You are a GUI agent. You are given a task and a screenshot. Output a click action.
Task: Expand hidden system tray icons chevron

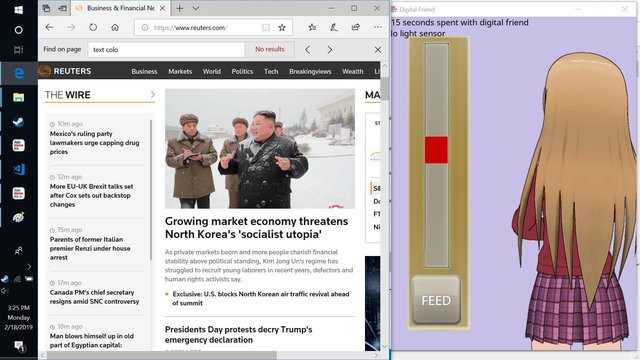29,267
